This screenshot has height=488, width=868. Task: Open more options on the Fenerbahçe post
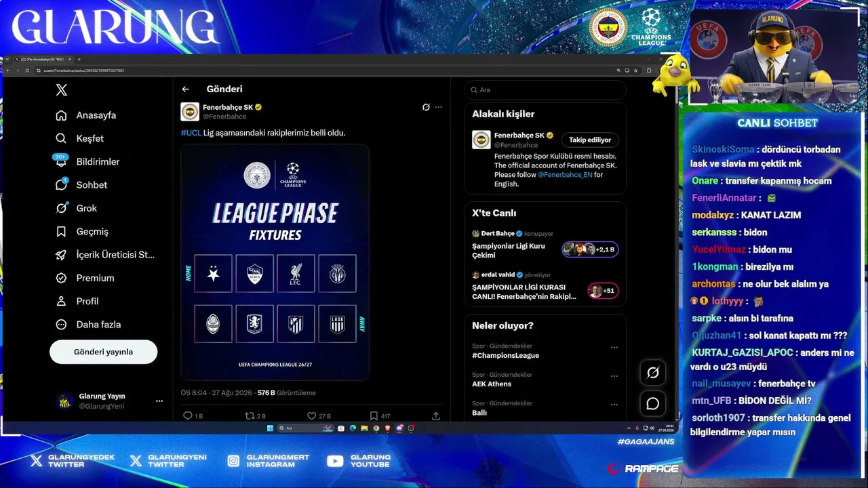click(439, 107)
